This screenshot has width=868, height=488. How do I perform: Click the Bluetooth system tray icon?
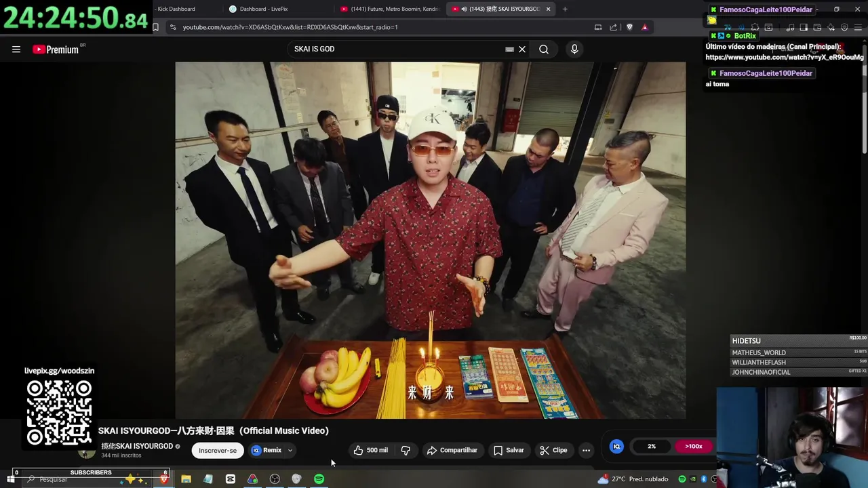(x=704, y=479)
